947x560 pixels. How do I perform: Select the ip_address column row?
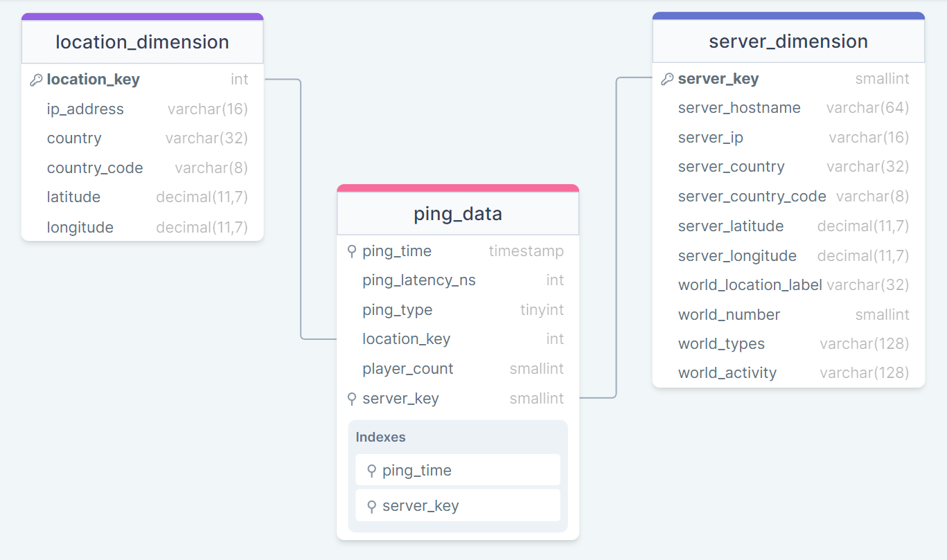pyautogui.click(x=142, y=109)
